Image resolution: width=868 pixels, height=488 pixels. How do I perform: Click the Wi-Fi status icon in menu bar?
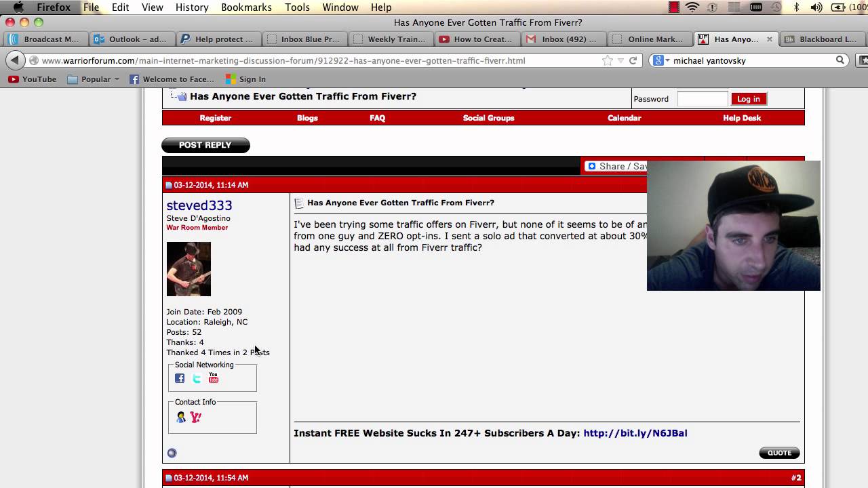click(692, 7)
